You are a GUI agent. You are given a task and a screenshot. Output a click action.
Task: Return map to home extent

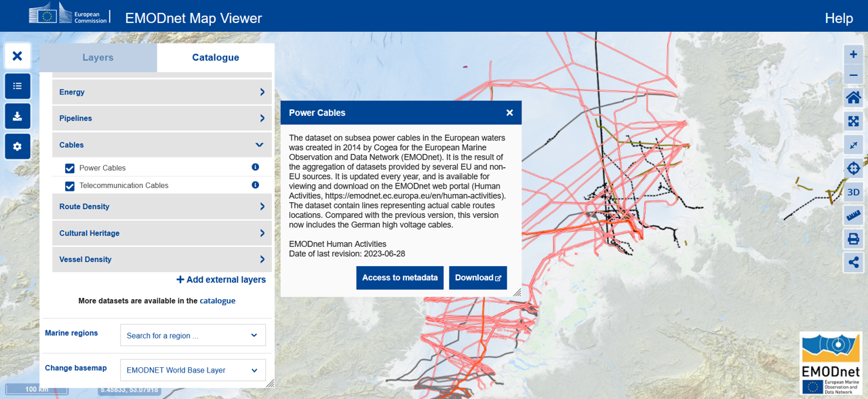pos(853,98)
